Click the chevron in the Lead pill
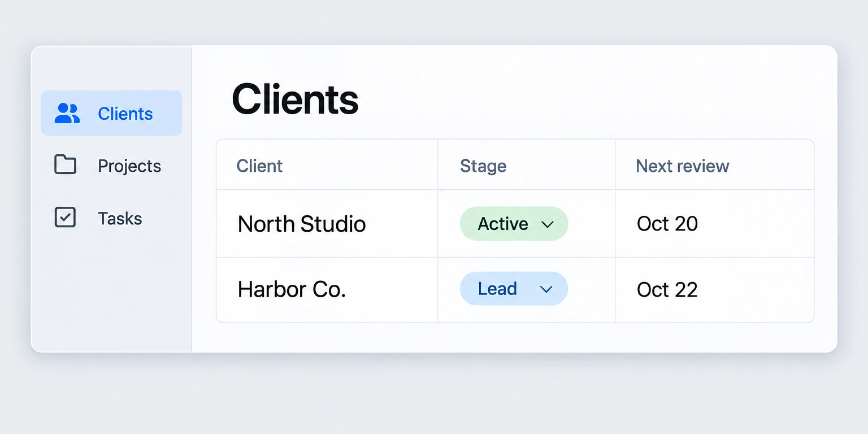Image resolution: width=868 pixels, height=434 pixels. (546, 289)
